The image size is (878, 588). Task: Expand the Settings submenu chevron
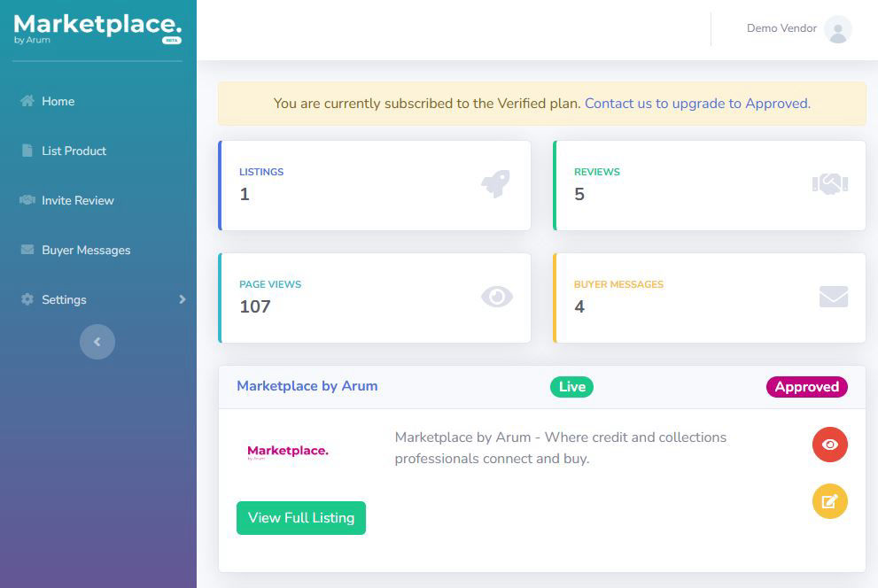point(183,299)
